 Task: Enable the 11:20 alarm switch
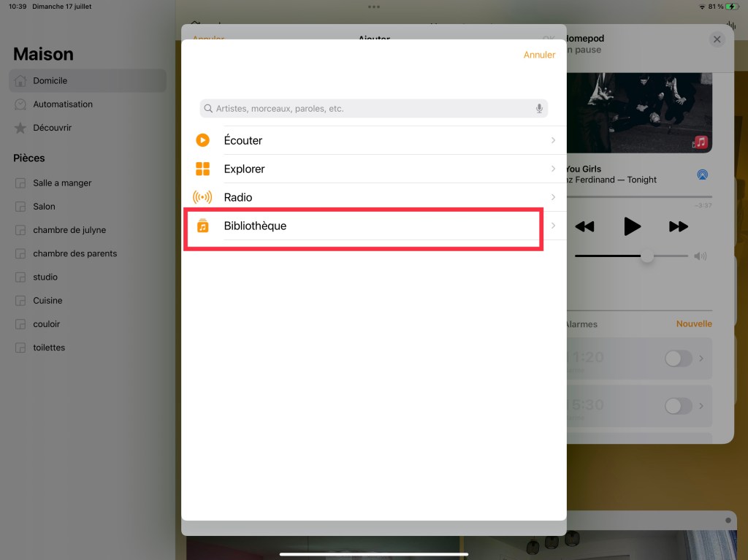678,358
